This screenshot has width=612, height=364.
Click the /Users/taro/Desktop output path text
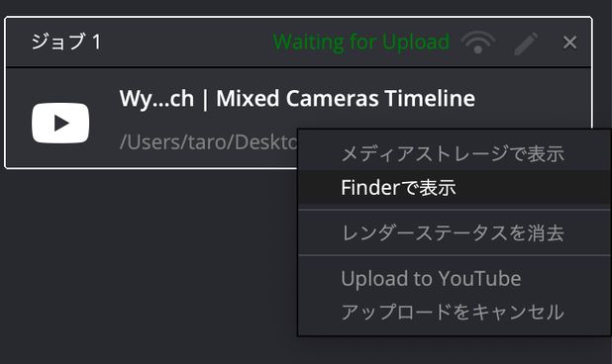point(208,141)
